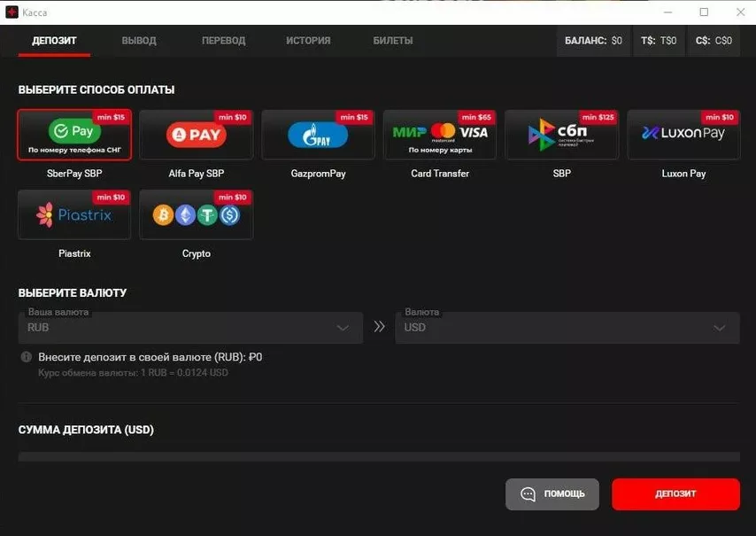Open the RUB source currency dropdown
Screen dimensions: 756x536
point(190,328)
